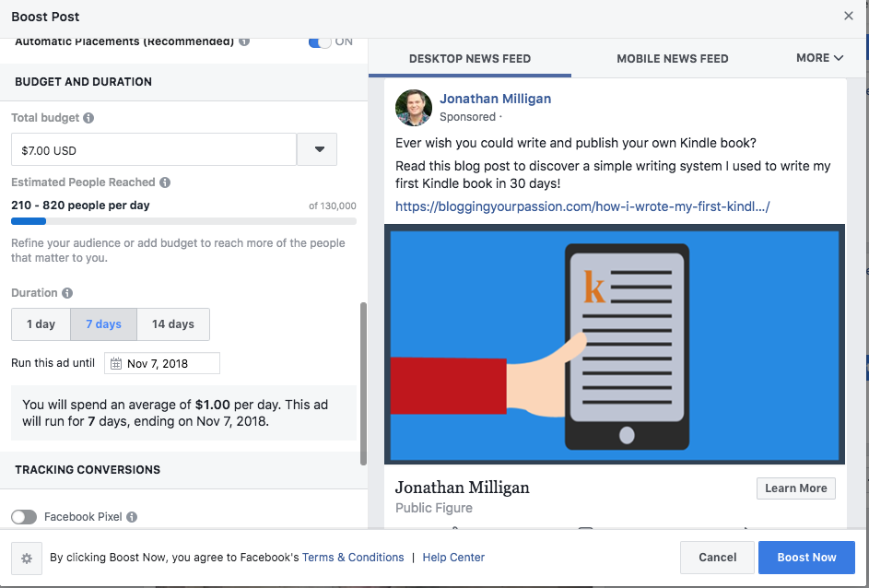Image resolution: width=869 pixels, height=588 pixels.
Task: Click the '210 - 820 people per day' text
Action: [80, 205]
